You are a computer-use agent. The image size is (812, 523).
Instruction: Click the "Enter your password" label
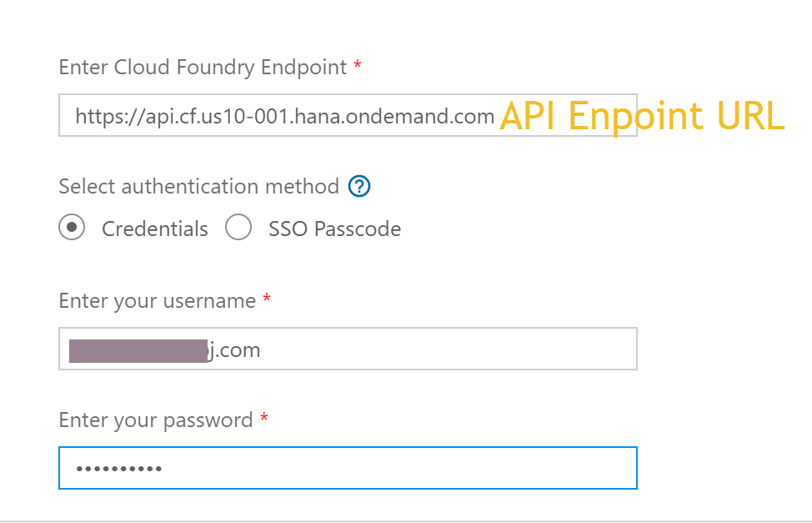(x=156, y=420)
